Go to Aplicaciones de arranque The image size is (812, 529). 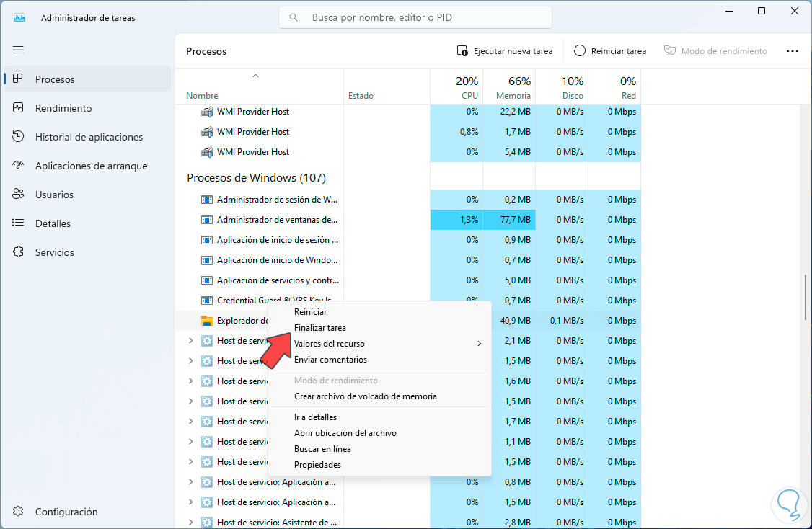pos(91,166)
